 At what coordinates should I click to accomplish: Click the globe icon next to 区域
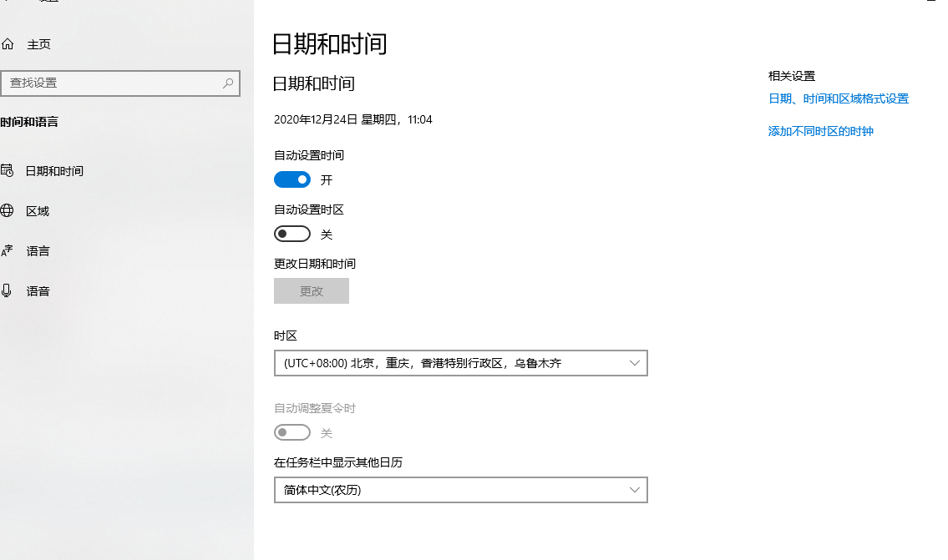(x=10, y=210)
